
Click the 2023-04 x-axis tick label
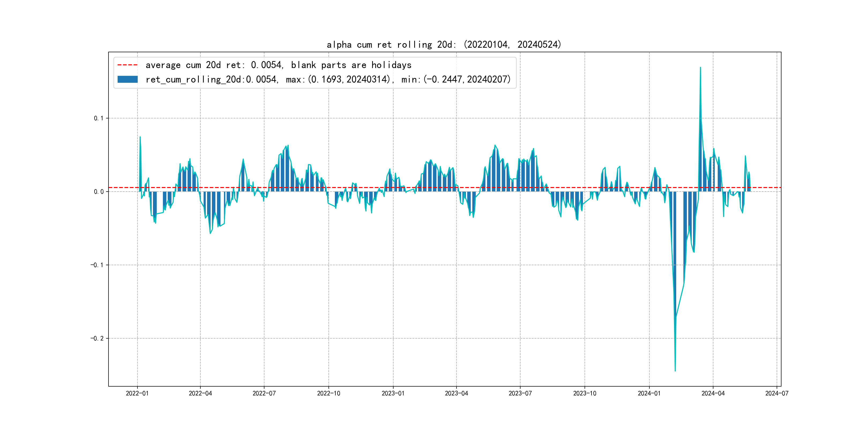click(456, 393)
